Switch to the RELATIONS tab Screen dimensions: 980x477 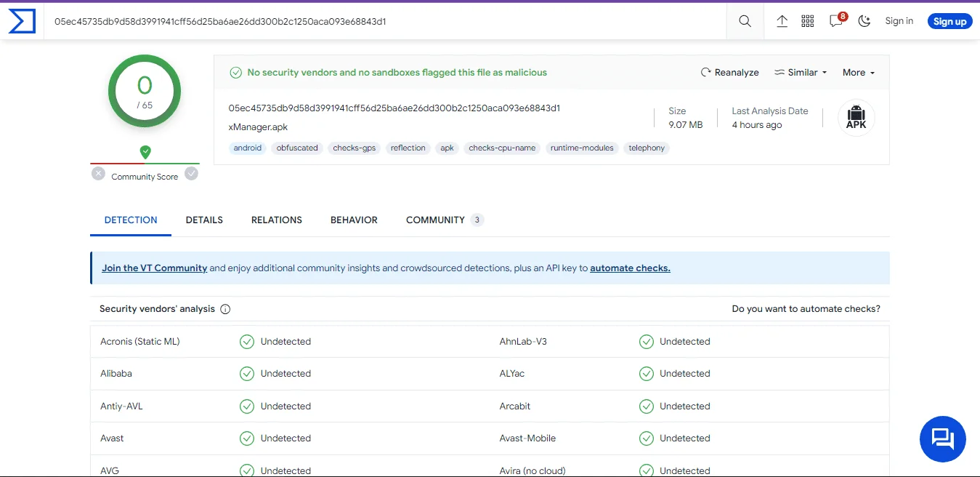click(x=277, y=220)
